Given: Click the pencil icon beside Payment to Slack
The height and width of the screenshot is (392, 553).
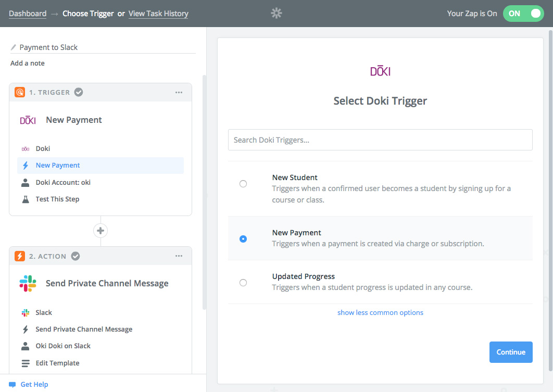Looking at the screenshot, I should pyautogui.click(x=14, y=47).
